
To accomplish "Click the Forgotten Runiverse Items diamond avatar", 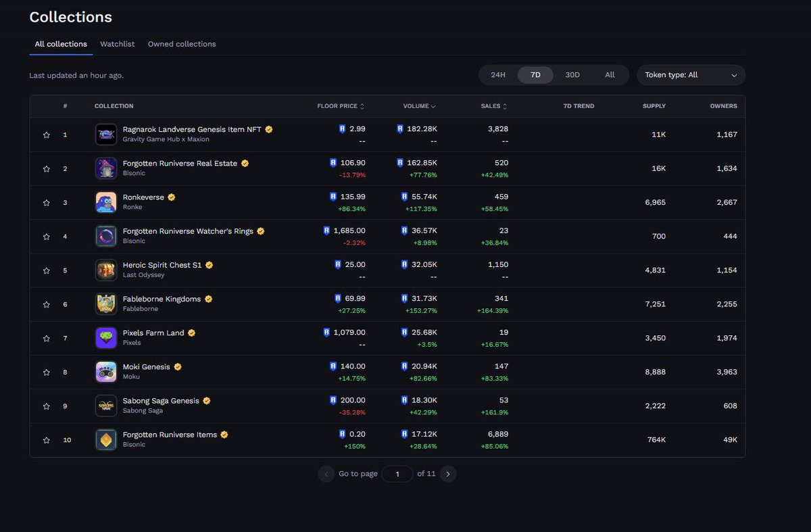I will pos(106,439).
